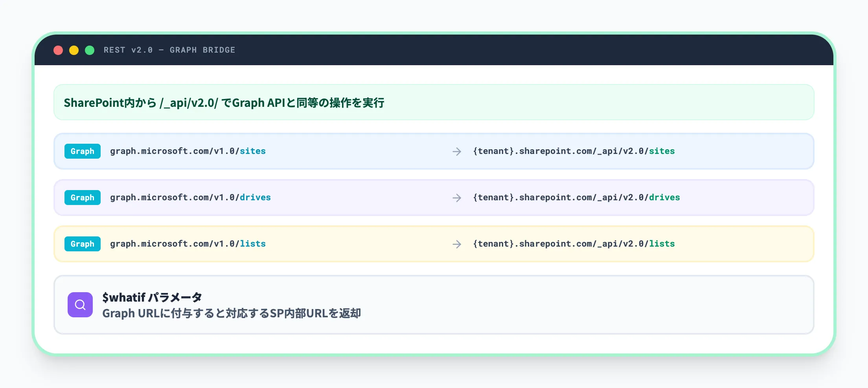Viewport: 868px width, 388px height.
Task: Open graph.microsoft.com/v1.0/sites URL
Action: point(188,151)
